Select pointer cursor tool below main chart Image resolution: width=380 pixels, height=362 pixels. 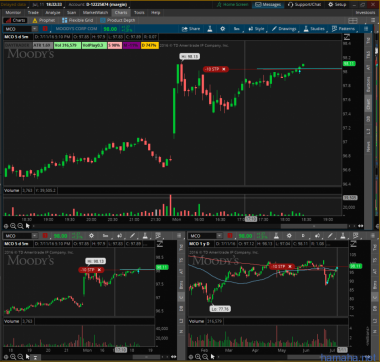[x=28, y=226]
